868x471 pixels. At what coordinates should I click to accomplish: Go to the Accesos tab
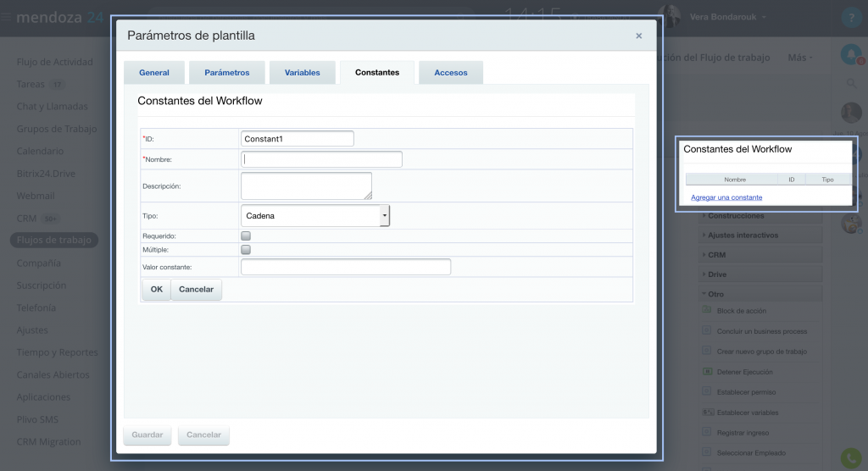coord(451,73)
